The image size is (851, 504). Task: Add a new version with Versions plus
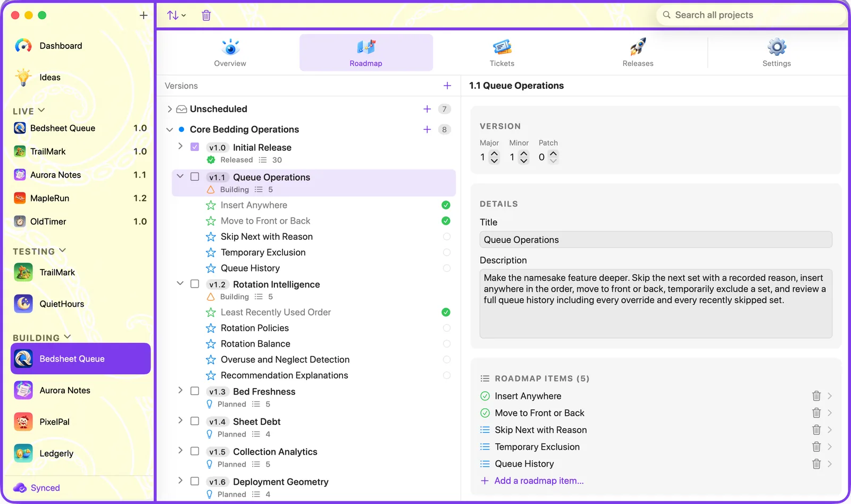click(447, 86)
